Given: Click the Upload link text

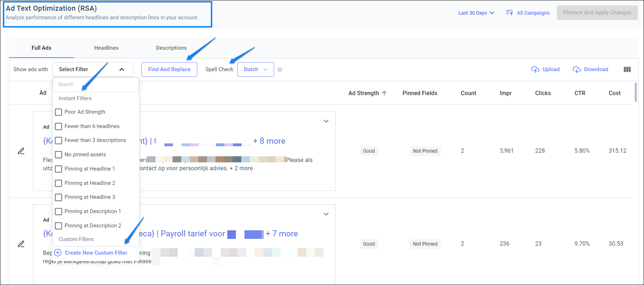Looking at the screenshot, I should tap(551, 69).
